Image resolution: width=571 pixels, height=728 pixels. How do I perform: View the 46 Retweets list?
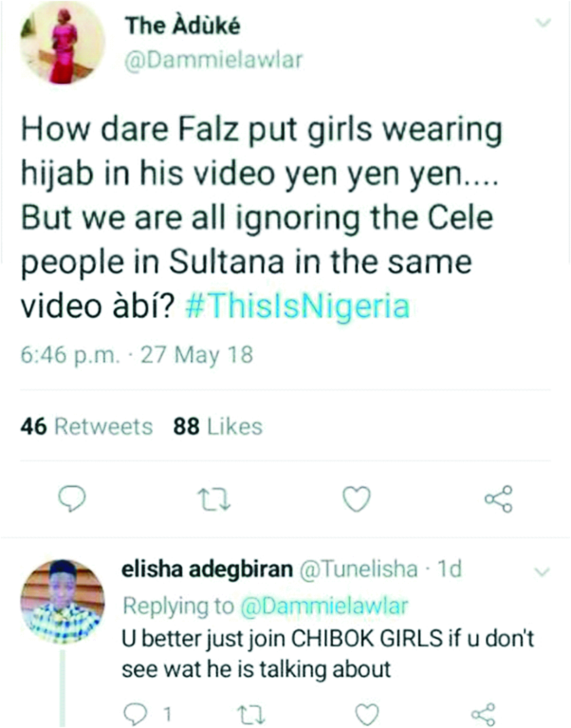click(87, 427)
